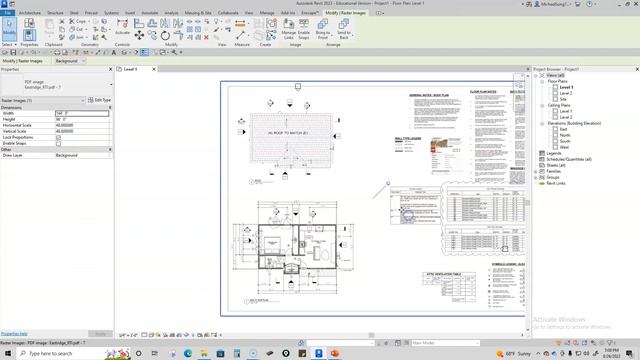The width and height of the screenshot is (640, 360).
Task: Select Level 2 under Floor Plans
Action: (565, 93)
